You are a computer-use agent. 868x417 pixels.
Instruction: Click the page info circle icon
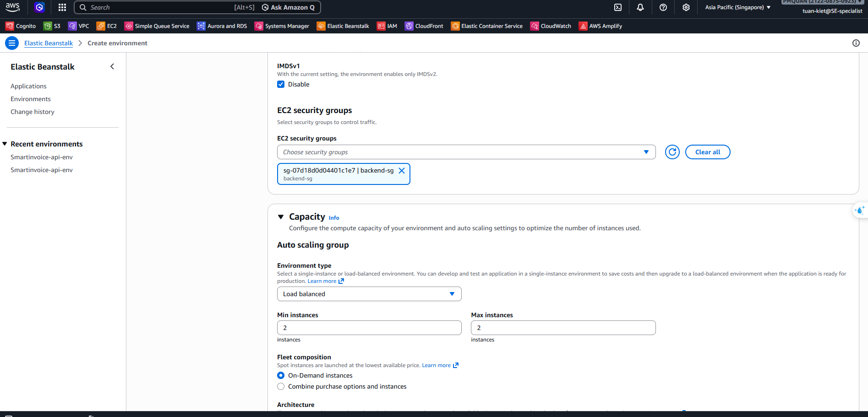(856, 43)
